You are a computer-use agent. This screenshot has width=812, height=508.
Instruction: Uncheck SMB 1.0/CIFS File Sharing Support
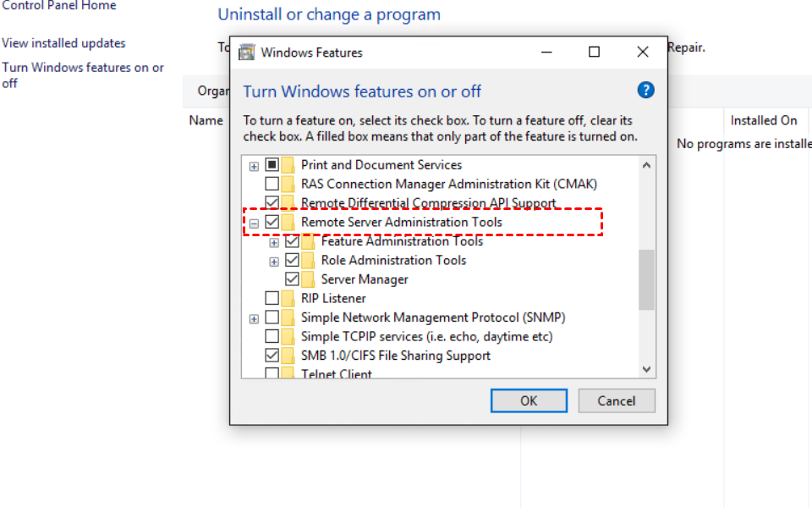[272, 356]
